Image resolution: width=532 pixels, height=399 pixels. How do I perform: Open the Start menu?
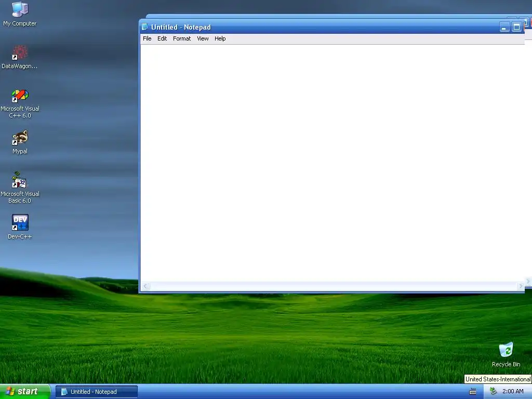tap(25, 392)
